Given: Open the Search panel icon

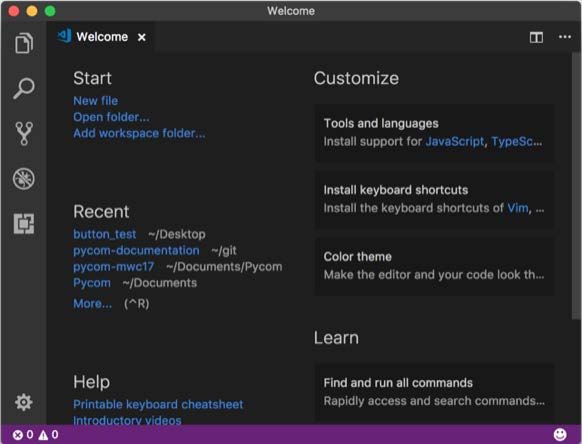Looking at the screenshot, I should pos(24,88).
